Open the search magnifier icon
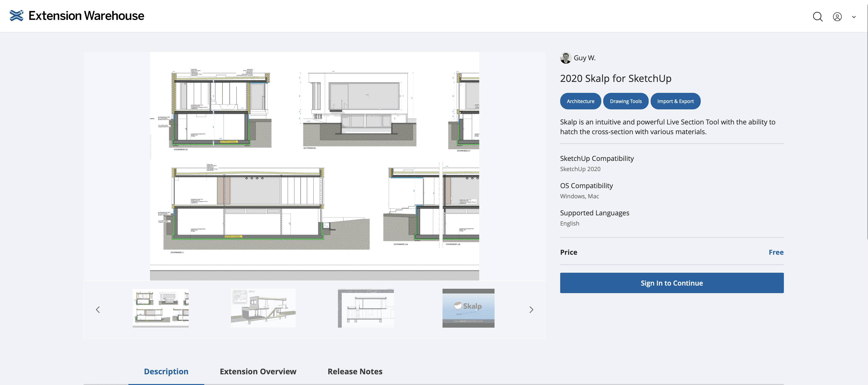The height and width of the screenshot is (385, 868). (x=817, y=17)
